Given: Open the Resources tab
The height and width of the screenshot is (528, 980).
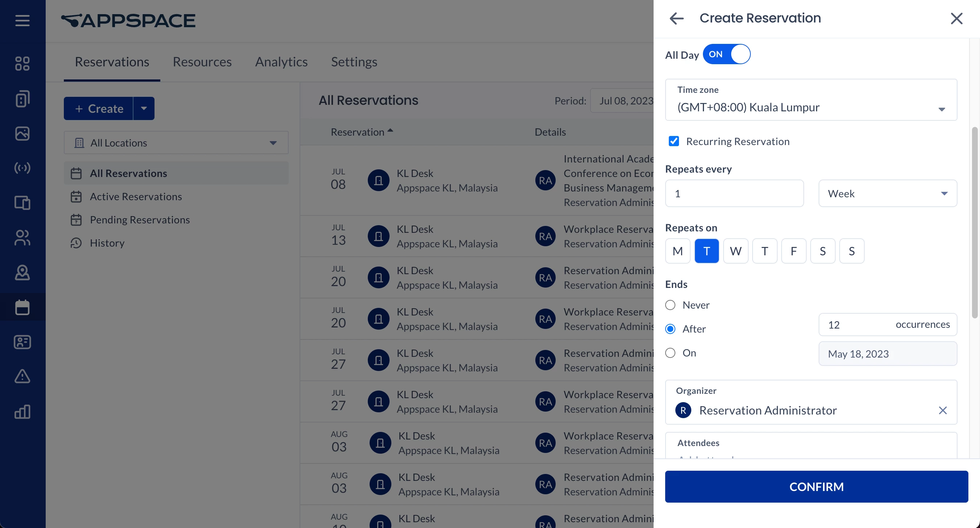Looking at the screenshot, I should click(x=202, y=62).
